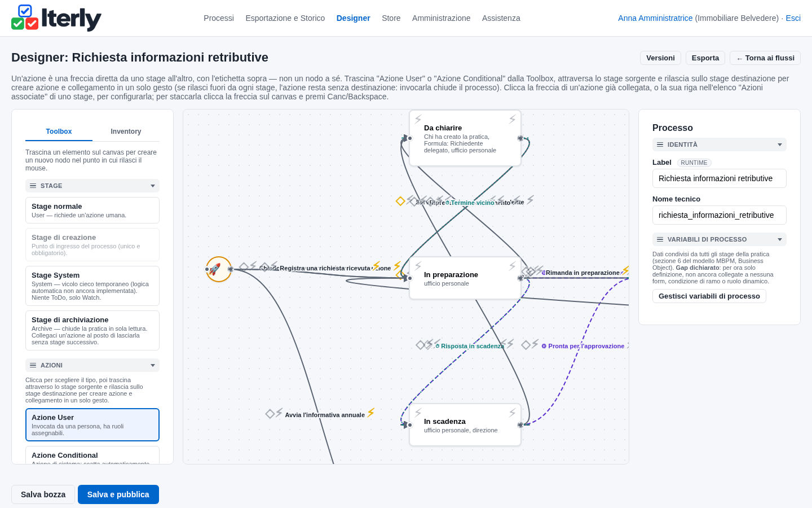The width and height of the screenshot is (812, 508).
Task: Click output port of the rocket start node
Action: coord(230,269)
